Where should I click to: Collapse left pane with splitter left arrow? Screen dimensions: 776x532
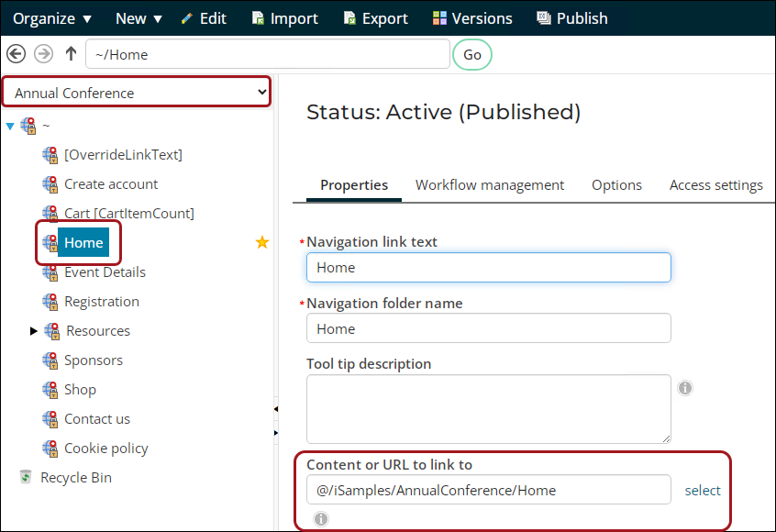(x=276, y=409)
